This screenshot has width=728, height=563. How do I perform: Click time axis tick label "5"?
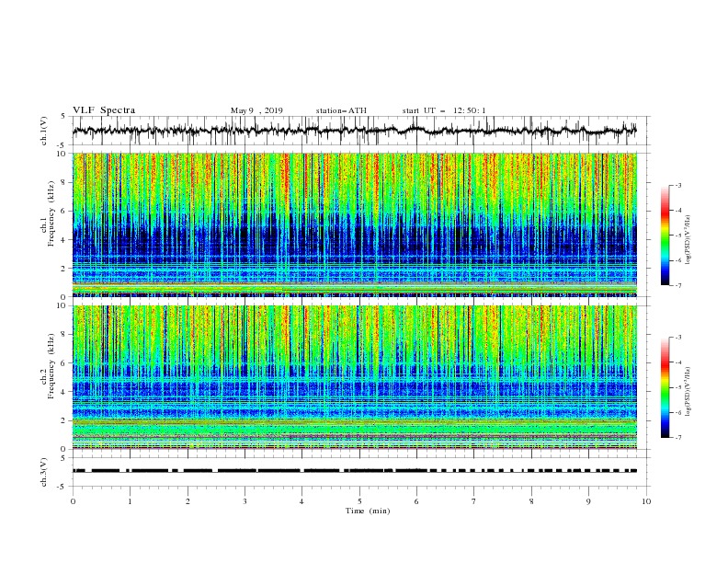pos(359,501)
